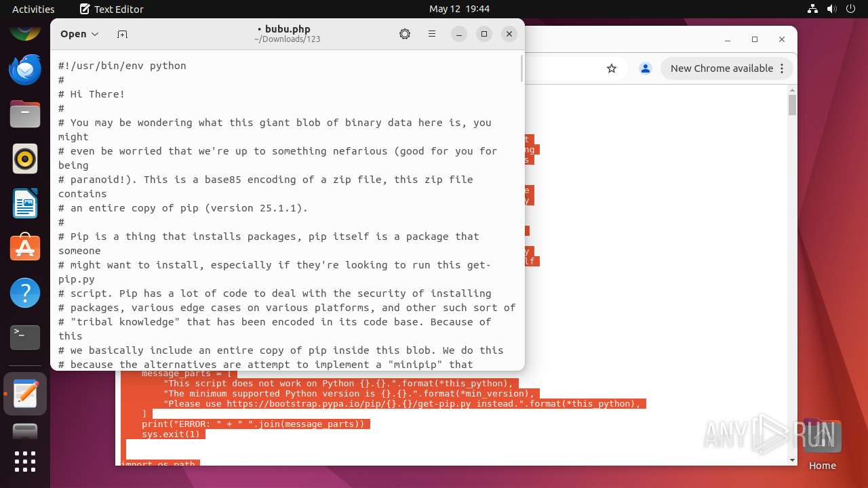Click the line '#!/usr/bin/env python'
868x488 pixels.
[122, 66]
